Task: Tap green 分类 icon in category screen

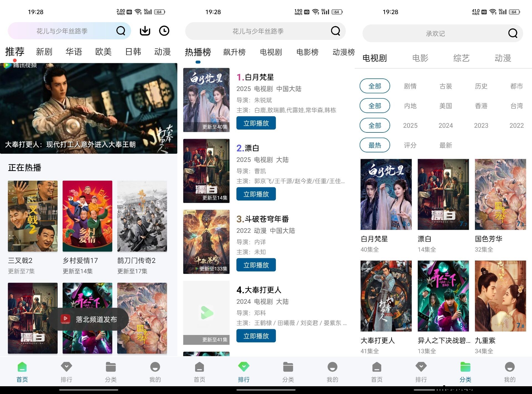Action: pyautogui.click(x=465, y=367)
